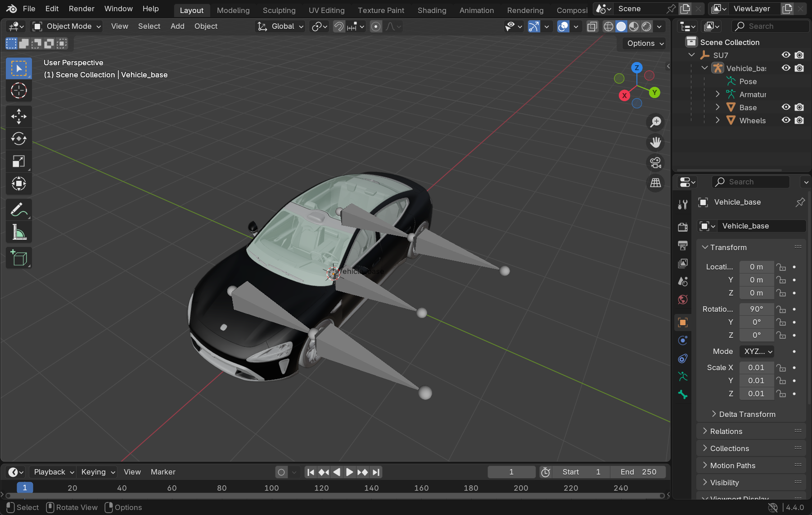
Task: Activate the Annotate tool
Action: (18, 210)
